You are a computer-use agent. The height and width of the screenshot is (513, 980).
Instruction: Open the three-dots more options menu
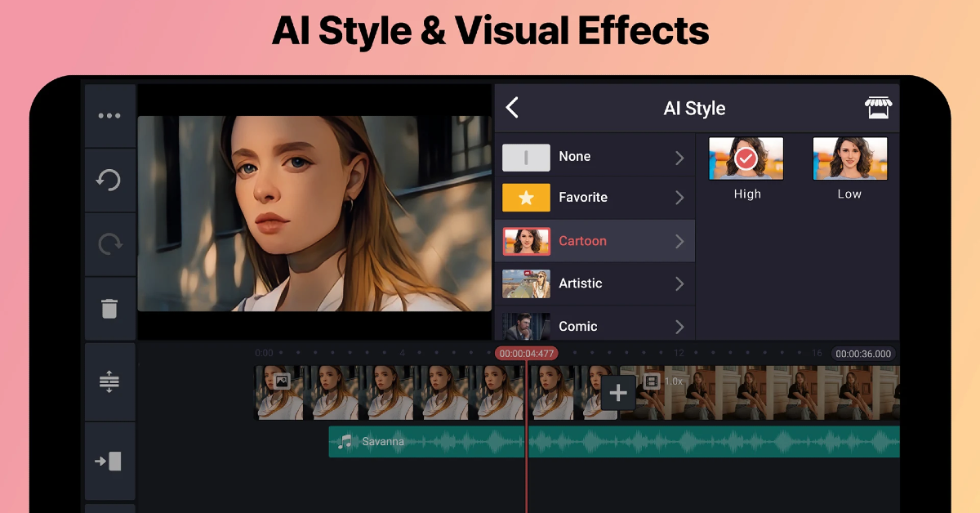[109, 116]
